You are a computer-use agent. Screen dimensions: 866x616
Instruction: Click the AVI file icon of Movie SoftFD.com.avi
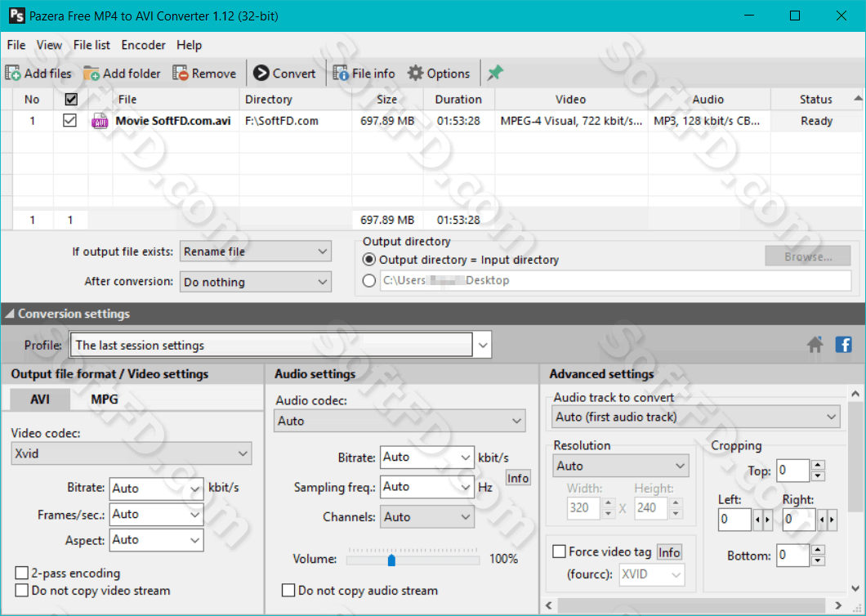coord(100,121)
